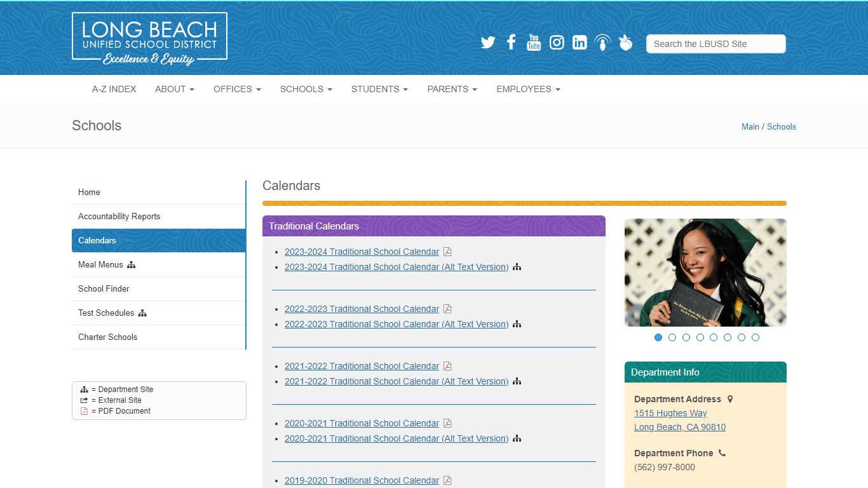Open Test Schedules in the sidebar

click(x=158, y=313)
